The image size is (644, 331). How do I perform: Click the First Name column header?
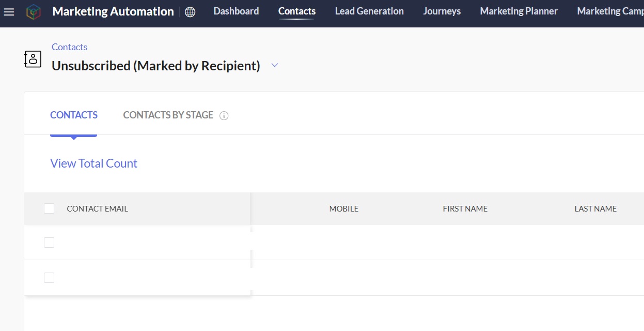click(465, 209)
